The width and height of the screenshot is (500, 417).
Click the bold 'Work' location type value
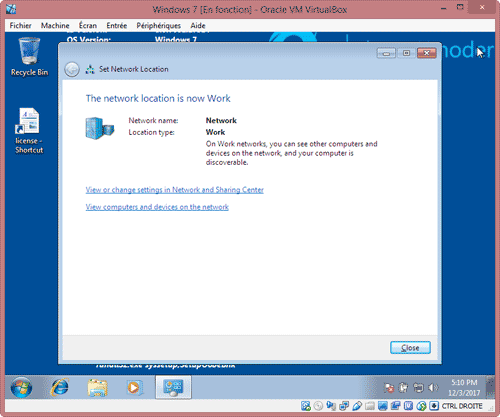click(x=215, y=132)
